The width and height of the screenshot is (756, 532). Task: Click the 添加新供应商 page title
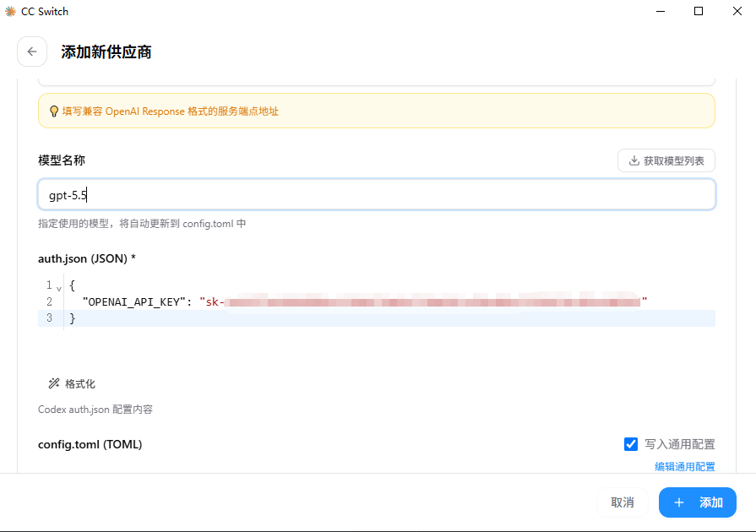[106, 52]
